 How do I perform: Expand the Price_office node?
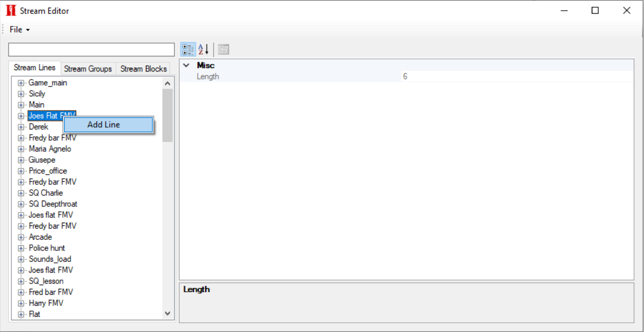21,171
